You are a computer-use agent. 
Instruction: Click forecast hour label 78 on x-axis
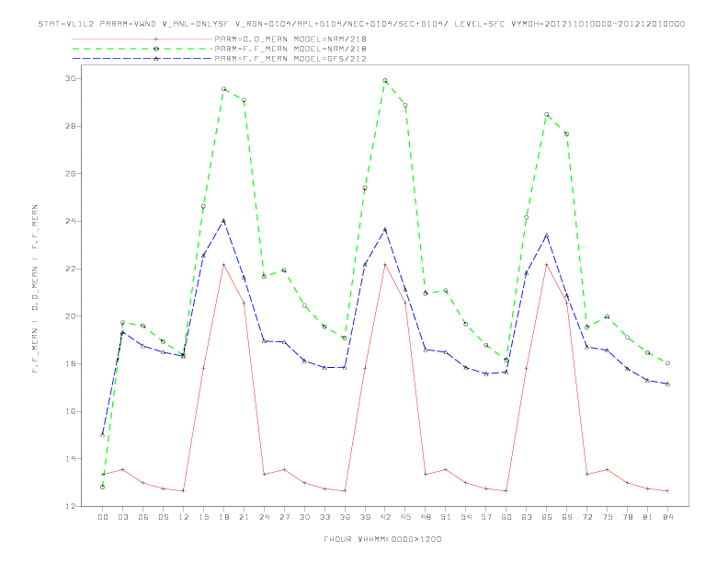click(628, 517)
